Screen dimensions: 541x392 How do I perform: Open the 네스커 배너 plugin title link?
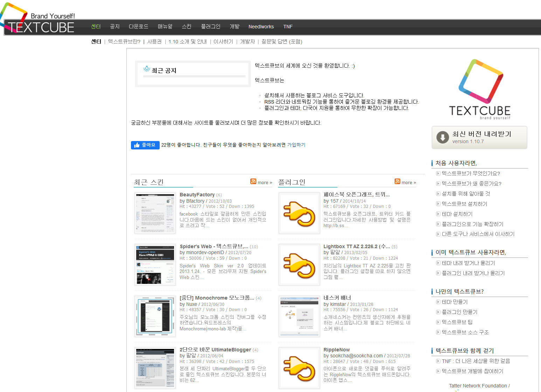[x=337, y=298]
